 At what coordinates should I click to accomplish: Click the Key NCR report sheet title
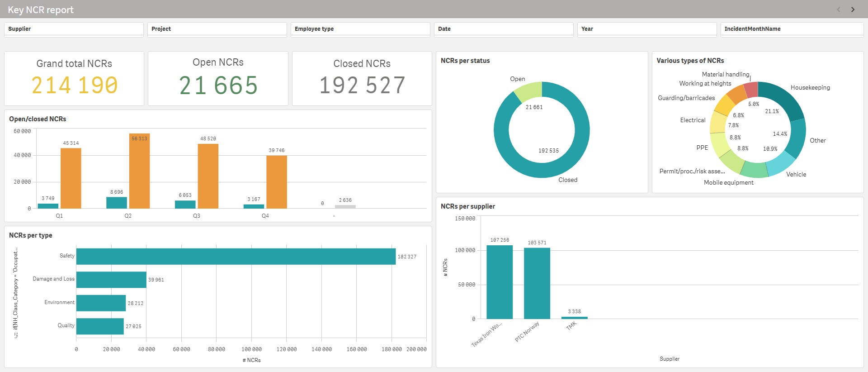[41, 10]
